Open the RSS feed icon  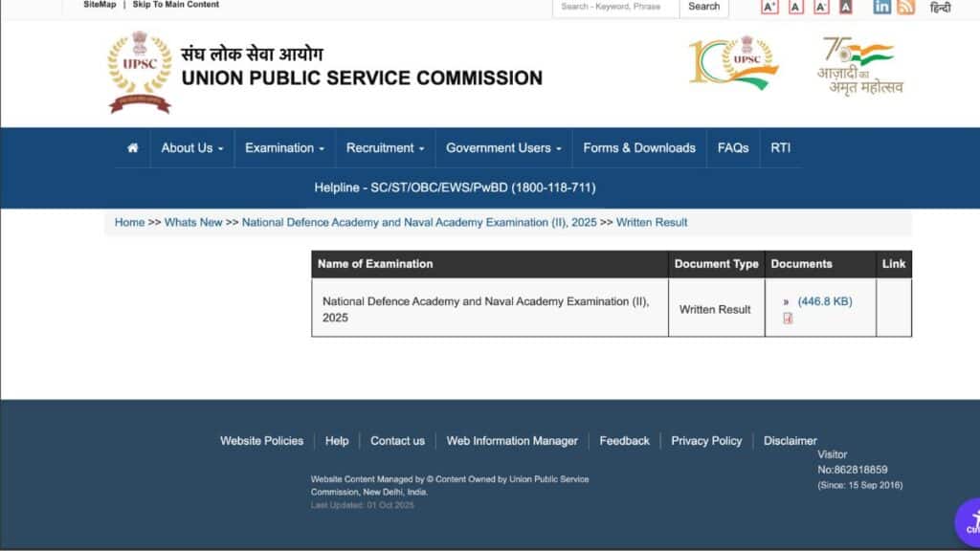coord(906,7)
